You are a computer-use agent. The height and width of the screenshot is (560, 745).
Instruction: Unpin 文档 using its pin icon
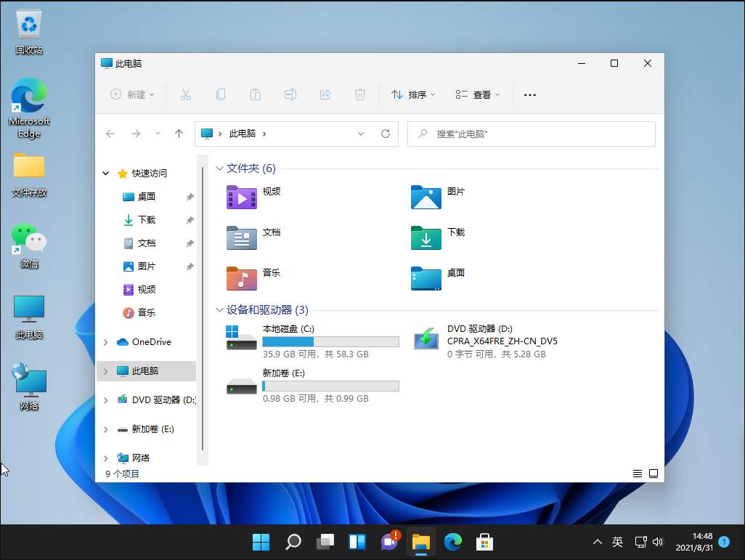pyautogui.click(x=189, y=243)
